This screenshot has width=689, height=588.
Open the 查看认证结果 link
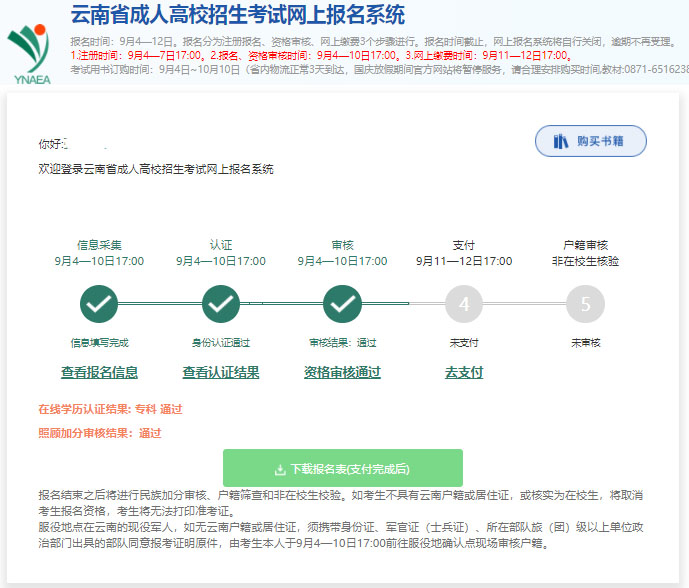pyautogui.click(x=221, y=373)
